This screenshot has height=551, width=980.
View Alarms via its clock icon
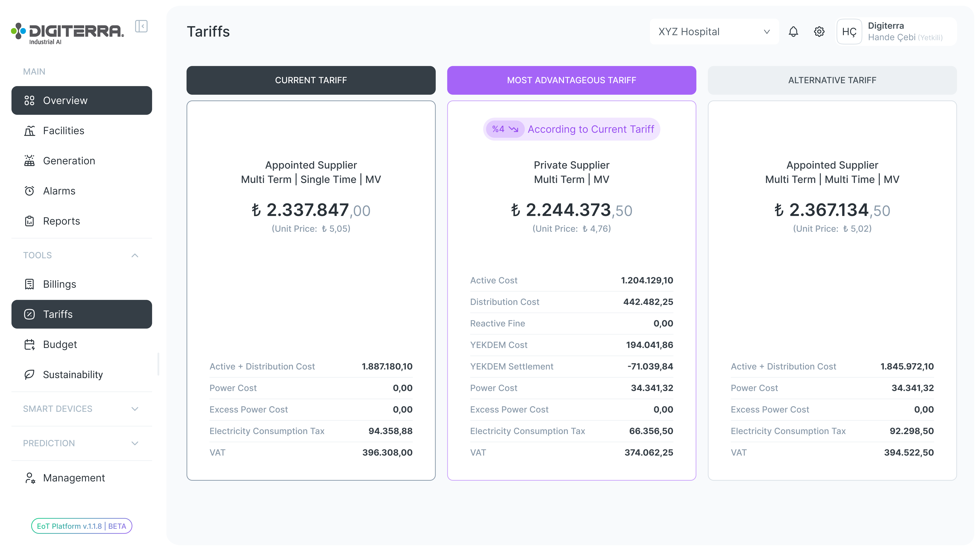click(x=30, y=191)
